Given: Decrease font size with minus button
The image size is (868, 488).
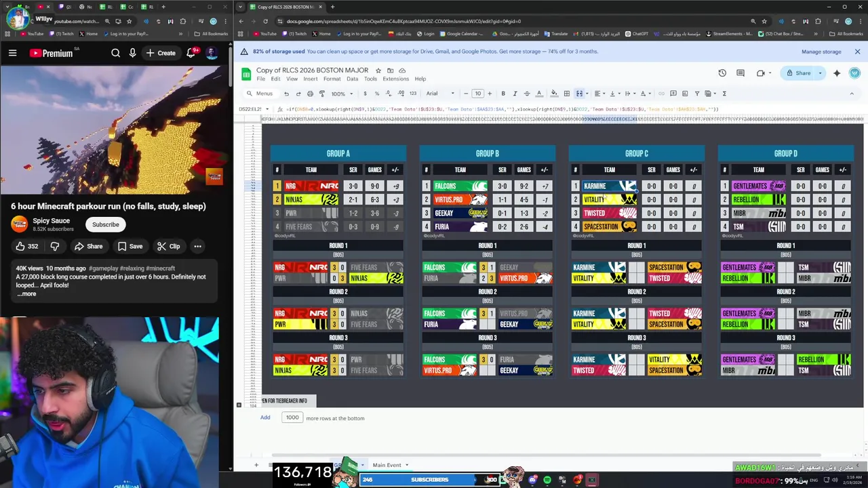Looking at the screenshot, I should click(465, 94).
